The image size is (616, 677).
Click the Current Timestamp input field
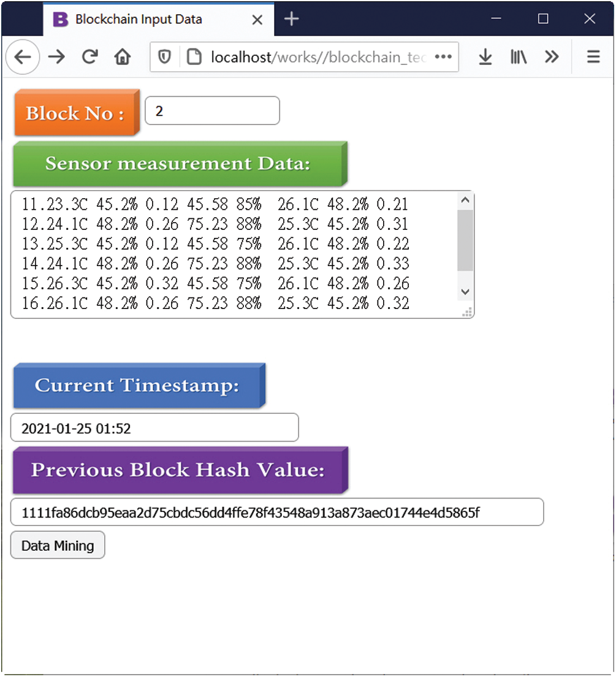(x=154, y=428)
